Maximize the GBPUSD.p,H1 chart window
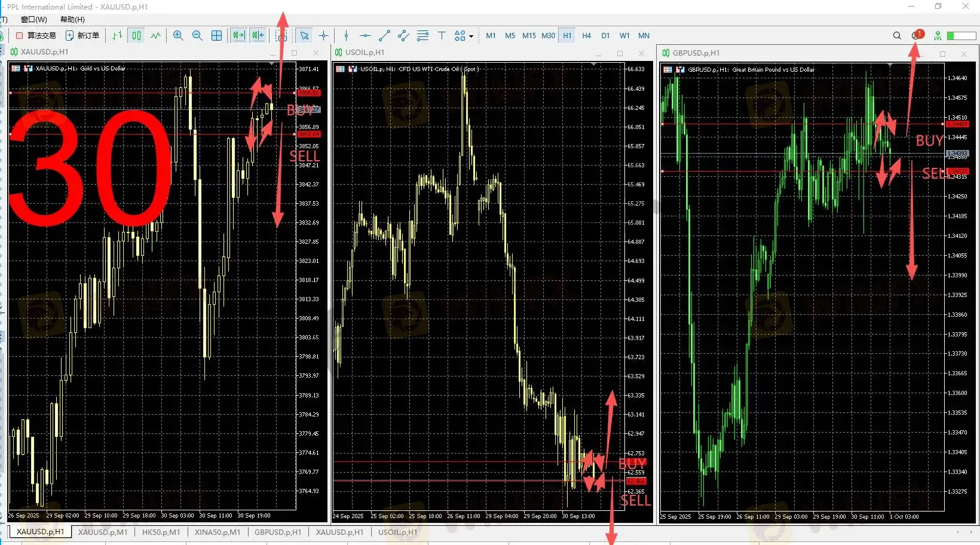This screenshot has height=545, width=980. pos(942,54)
